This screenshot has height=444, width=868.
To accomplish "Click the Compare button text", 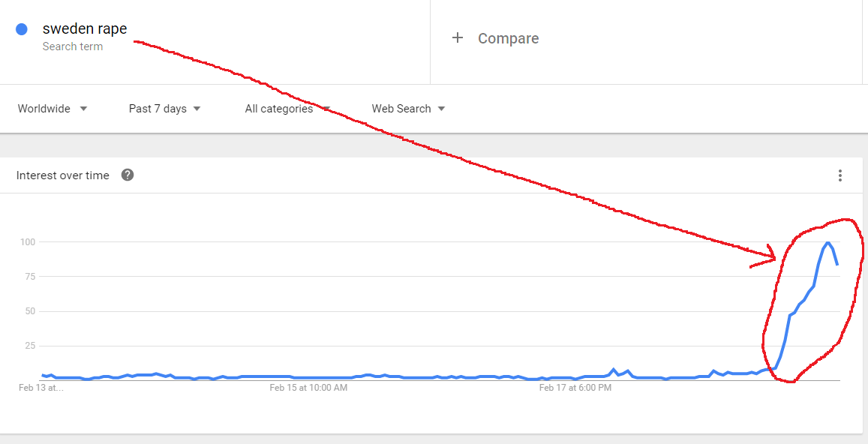I will click(x=508, y=38).
